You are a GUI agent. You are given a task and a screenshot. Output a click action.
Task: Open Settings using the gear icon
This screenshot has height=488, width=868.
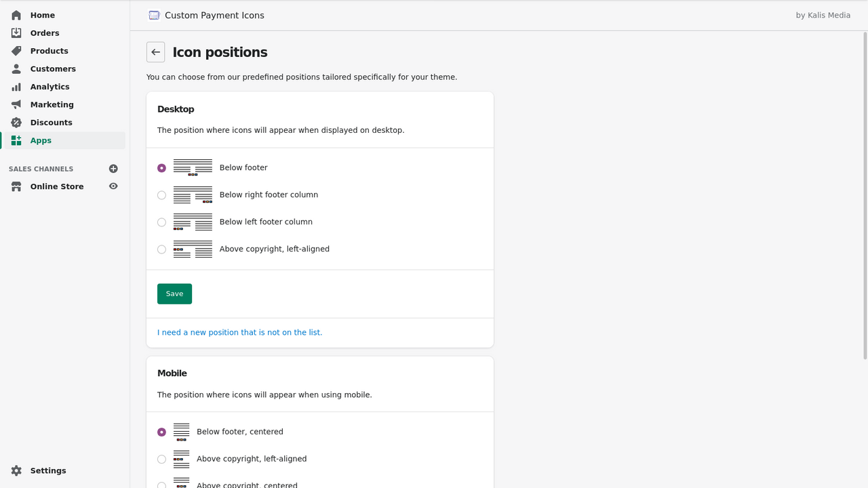[15, 470]
